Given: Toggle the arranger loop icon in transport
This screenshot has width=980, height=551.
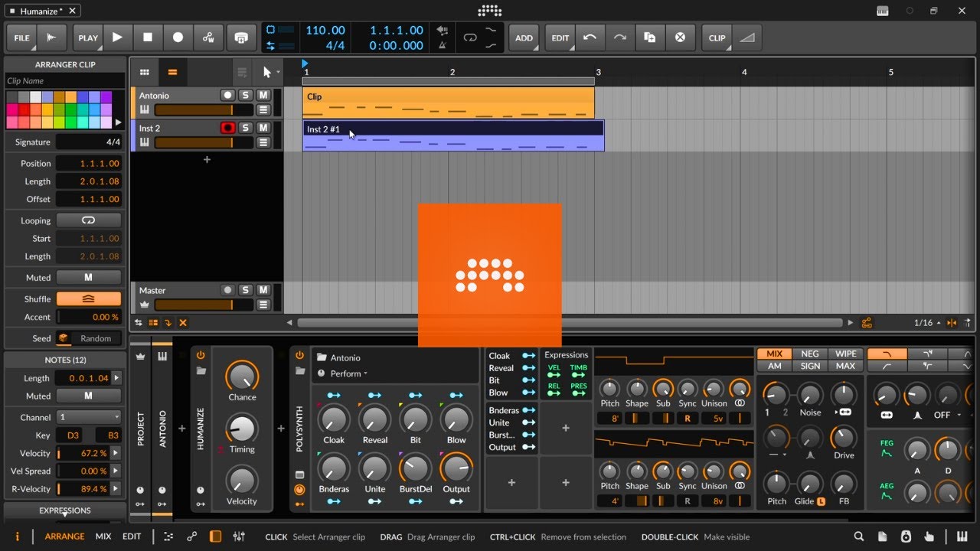Looking at the screenshot, I should coord(470,37).
